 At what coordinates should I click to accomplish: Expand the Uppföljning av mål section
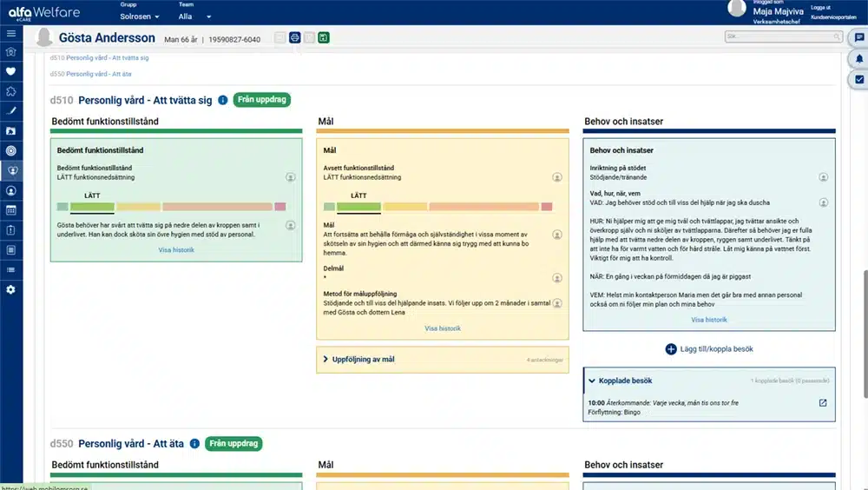[443, 360]
